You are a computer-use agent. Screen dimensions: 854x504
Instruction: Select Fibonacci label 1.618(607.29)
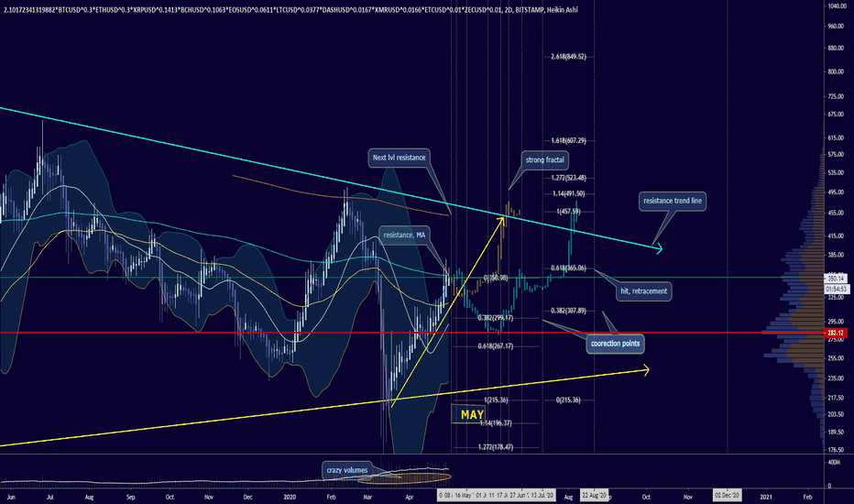tap(568, 140)
